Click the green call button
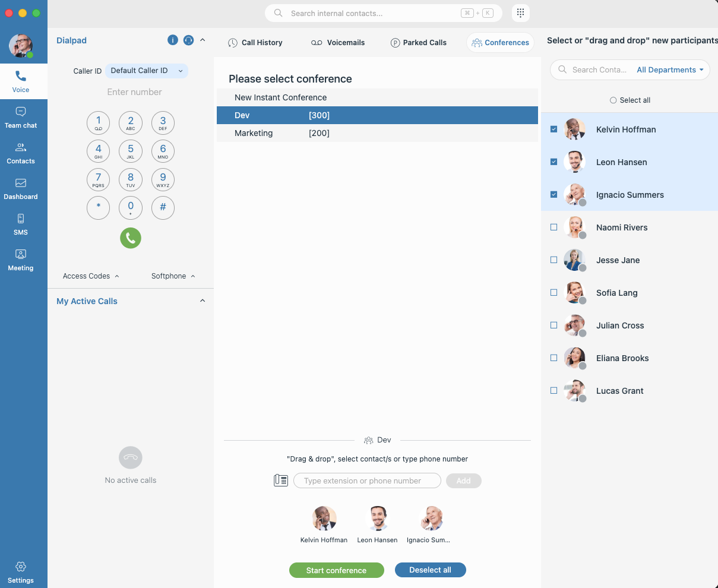The width and height of the screenshot is (718, 588). point(131,238)
